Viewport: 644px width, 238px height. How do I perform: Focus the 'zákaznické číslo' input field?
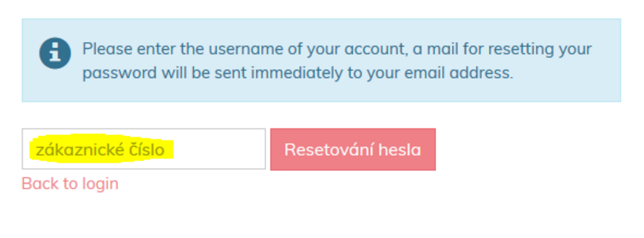(143, 149)
